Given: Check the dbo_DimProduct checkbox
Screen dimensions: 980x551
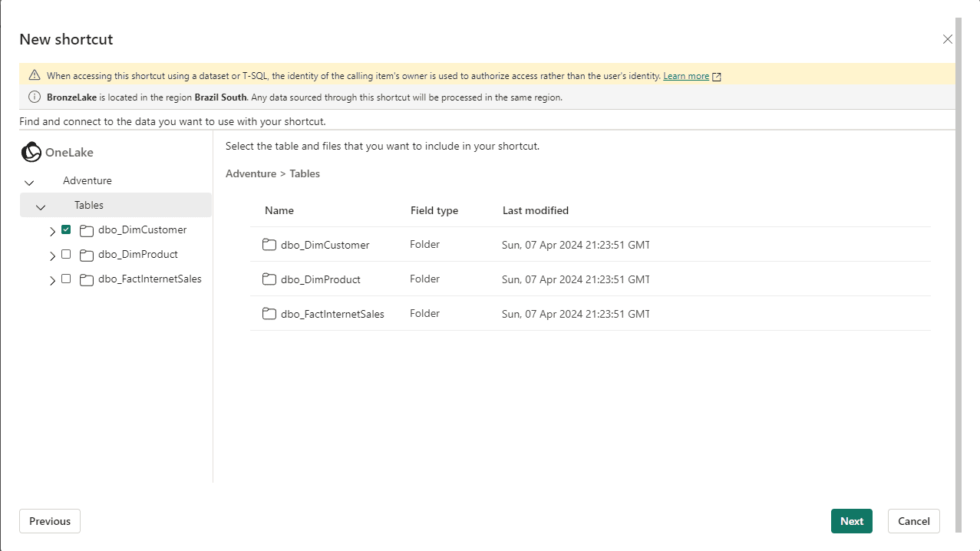Looking at the screenshot, I should [x=66, y=254].
